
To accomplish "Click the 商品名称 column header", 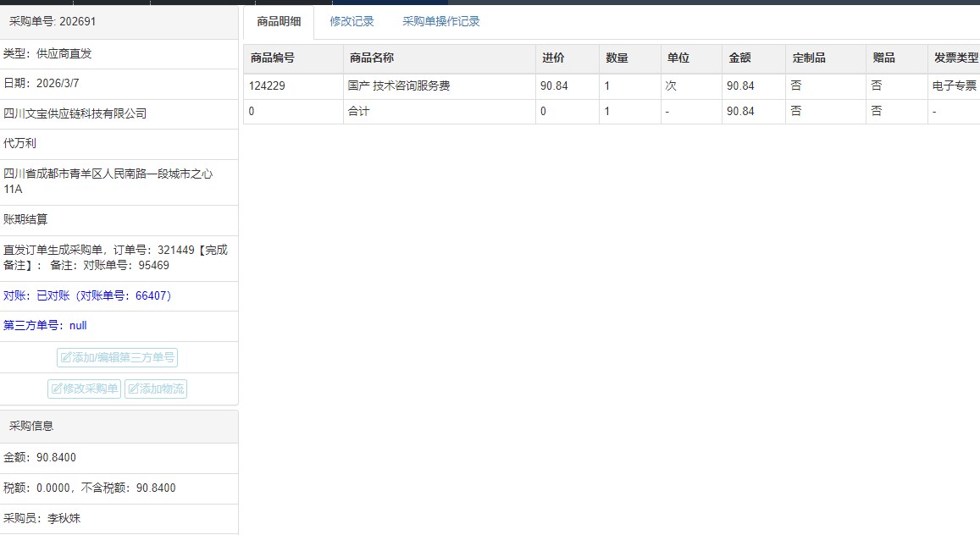I will (x=371, y=58).
